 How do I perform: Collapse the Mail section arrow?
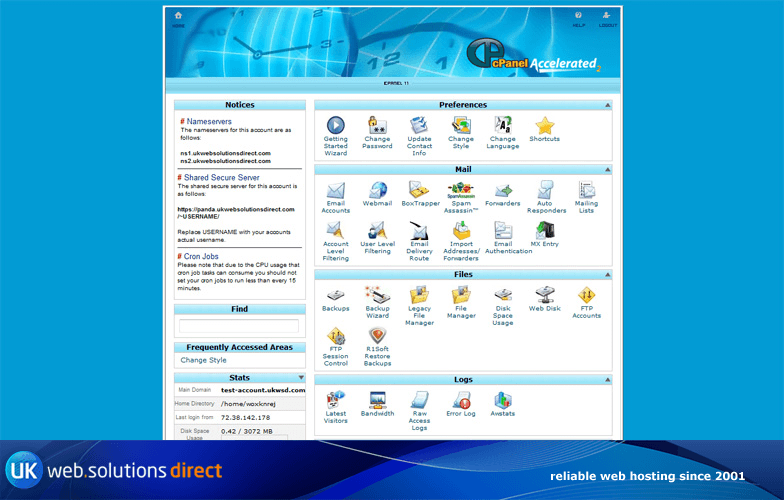(x=606, y=170)
